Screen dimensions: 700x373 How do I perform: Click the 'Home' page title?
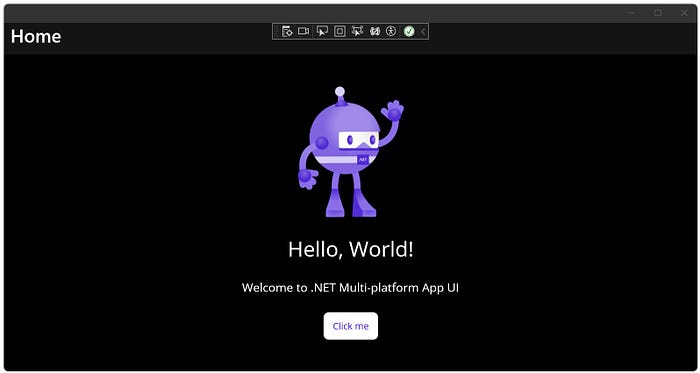36,37
